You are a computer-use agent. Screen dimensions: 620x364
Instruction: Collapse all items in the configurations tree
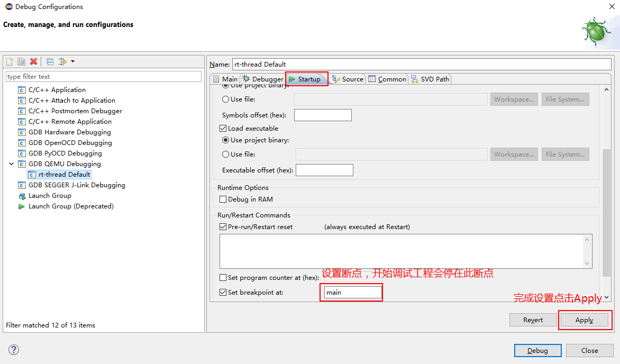(49, 61)
